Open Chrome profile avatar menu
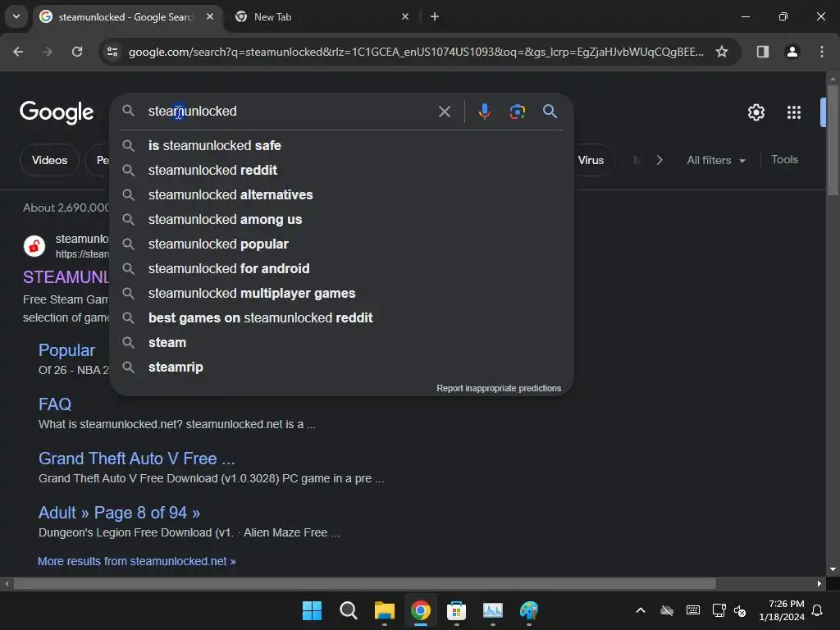This screenshot has width=840, height=630. (792, 52)
